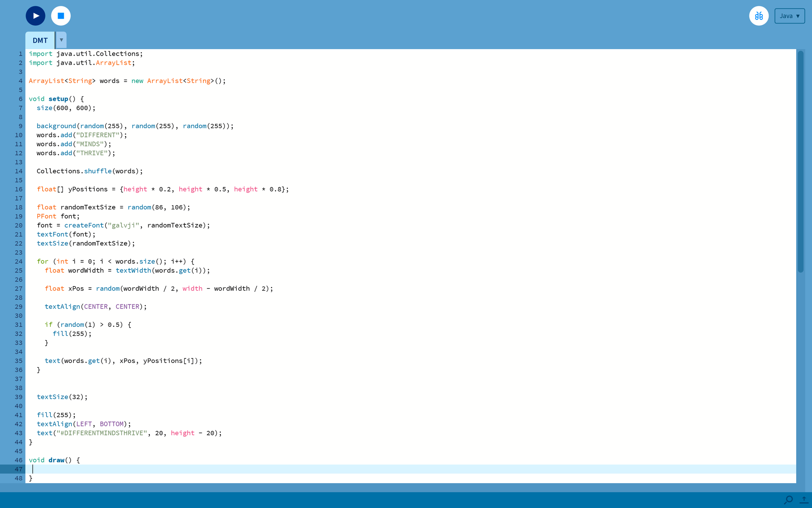This screenshot has height=508, width=812.
Task: Place cursor on line 47 inside draw()
Action: 410,469
